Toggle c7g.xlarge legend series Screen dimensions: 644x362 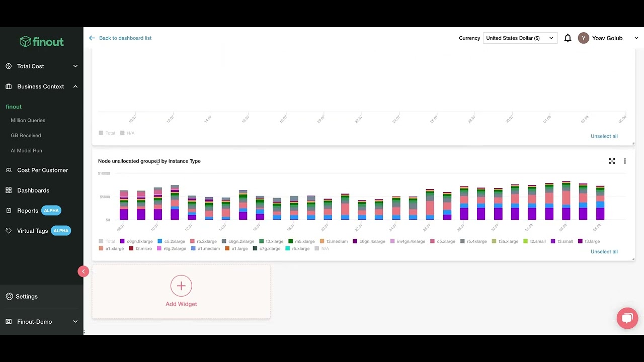267,248
